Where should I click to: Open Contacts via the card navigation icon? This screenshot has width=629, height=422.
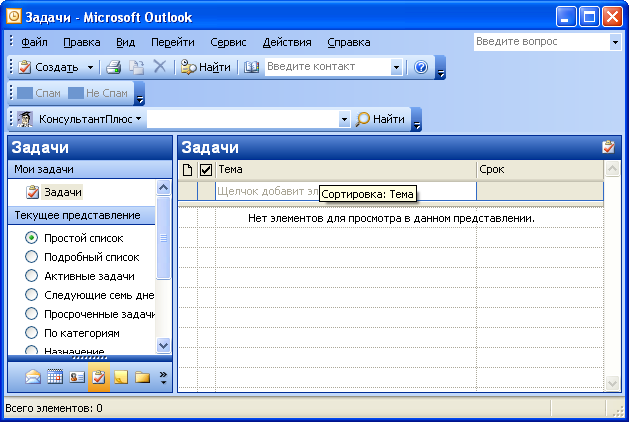coord(77,377)
